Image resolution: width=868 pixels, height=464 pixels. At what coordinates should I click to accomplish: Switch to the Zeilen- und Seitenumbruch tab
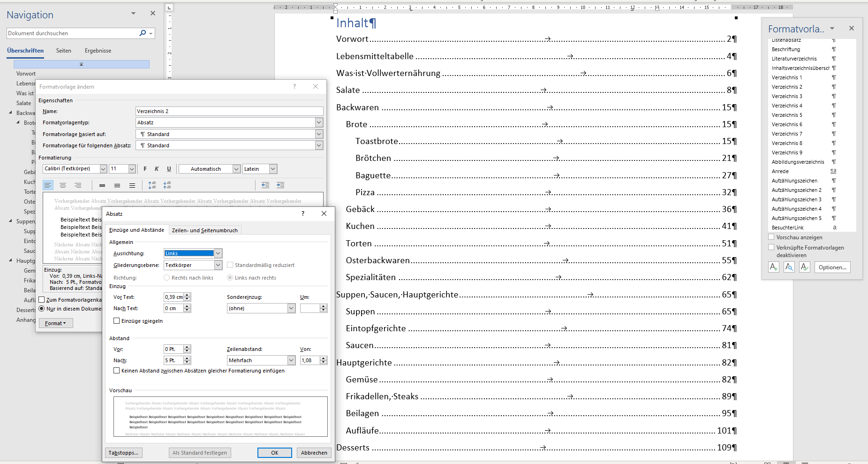pyautogui.click(x=204, y=229)
